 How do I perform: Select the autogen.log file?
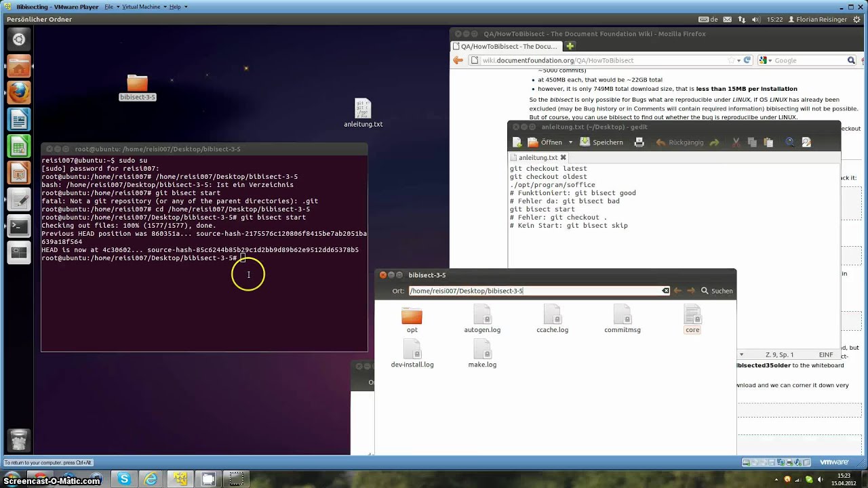482,319
